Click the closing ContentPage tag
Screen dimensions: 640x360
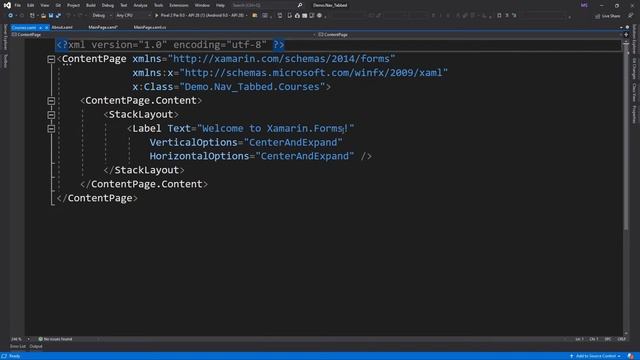(97, 198)
